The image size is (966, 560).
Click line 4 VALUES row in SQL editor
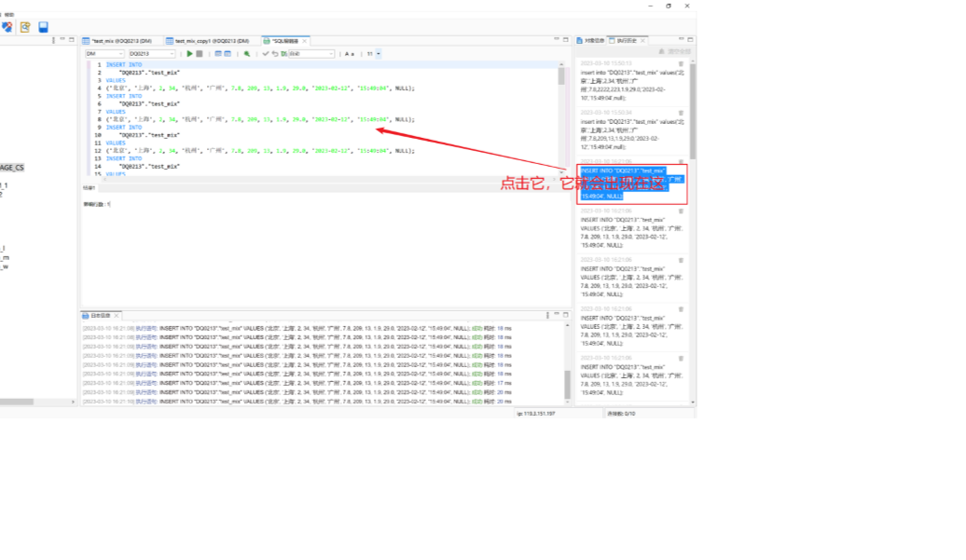coord(260,89)
